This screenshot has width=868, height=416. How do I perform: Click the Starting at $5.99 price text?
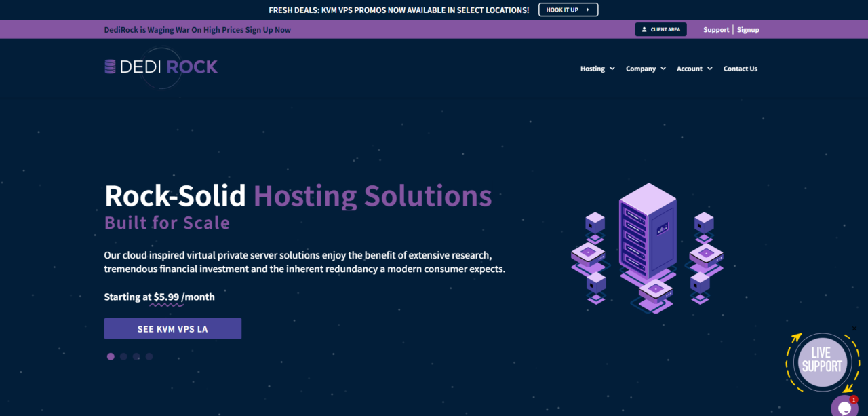point(159,297)
